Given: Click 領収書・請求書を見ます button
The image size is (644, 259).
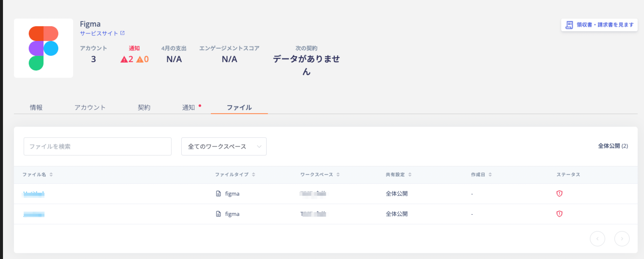Looking at the screenshot, I should click(599, 25).
